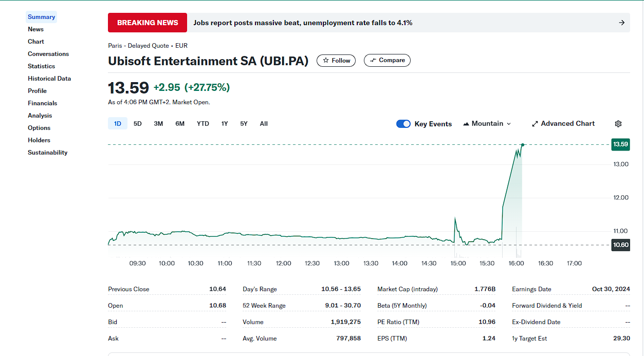Viewport: 644px width, 356px height.
Task: Open the Sustainability page
Action: tap(47, 153)
